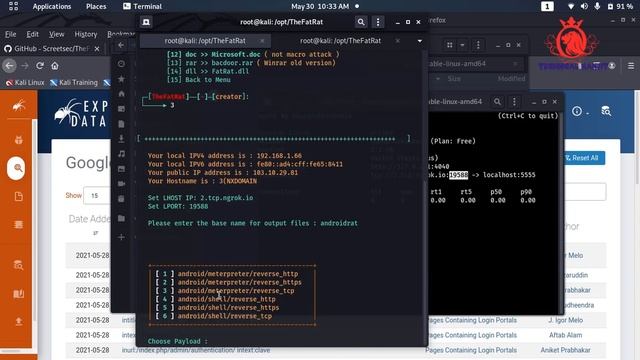
Task: Open Music in file manager sidebar
Action: (x=121, y=154)
